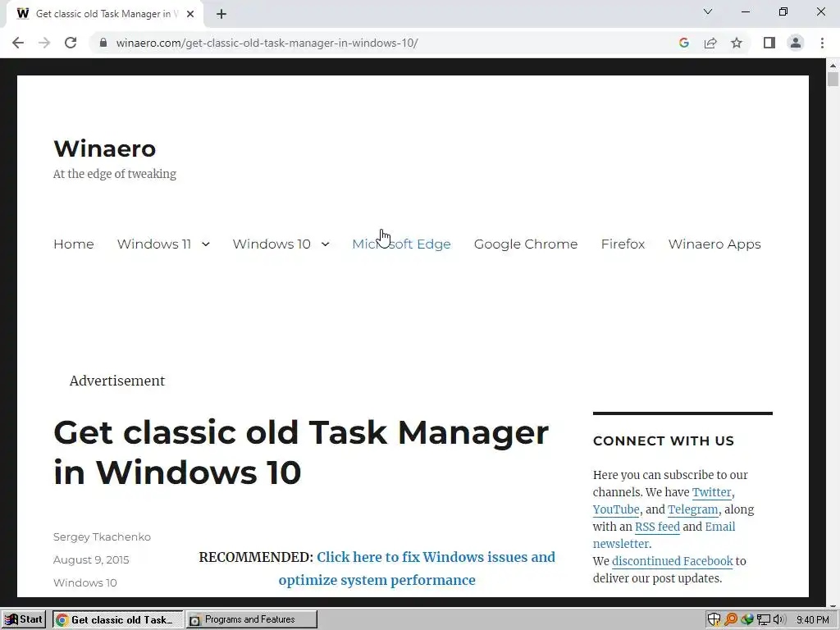The image size is (840, 630).
Task: Click author Sergey Tkachenko link
Action: click(102, 536)
